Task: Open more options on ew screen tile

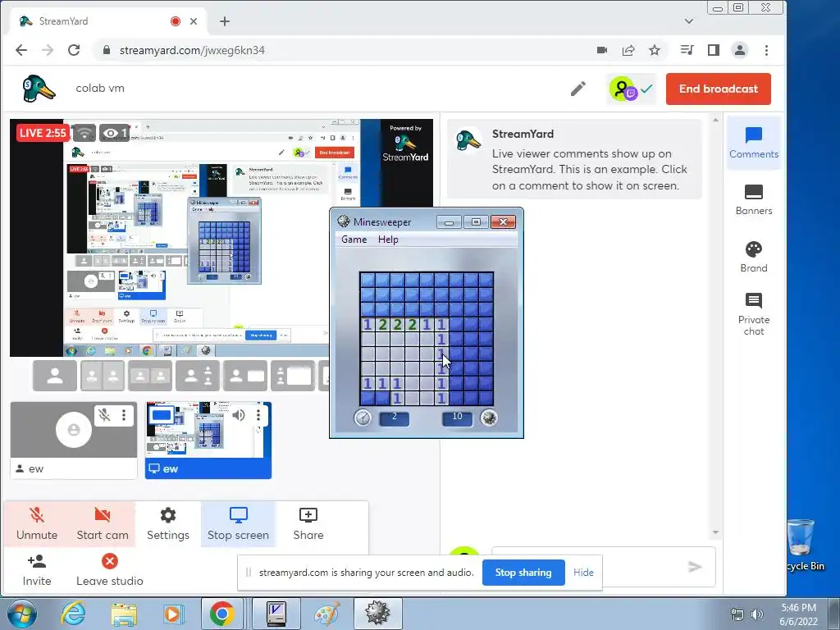Action: pos(258,415)
